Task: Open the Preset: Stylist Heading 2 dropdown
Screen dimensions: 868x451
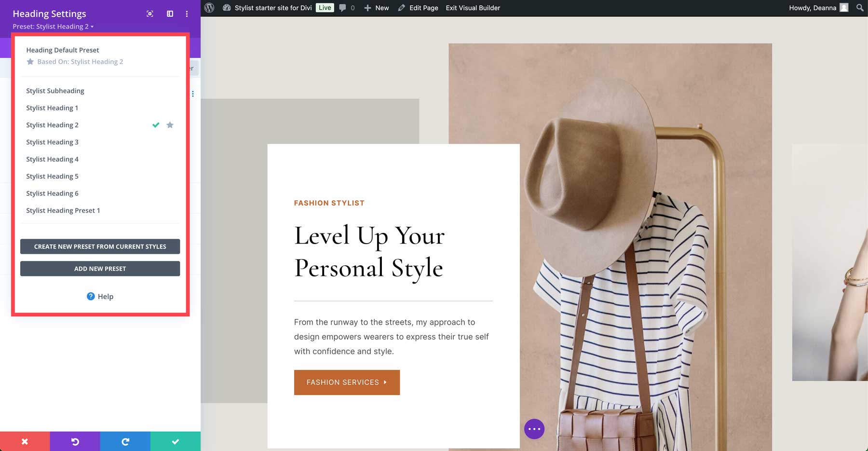Action: click(53, 27)
